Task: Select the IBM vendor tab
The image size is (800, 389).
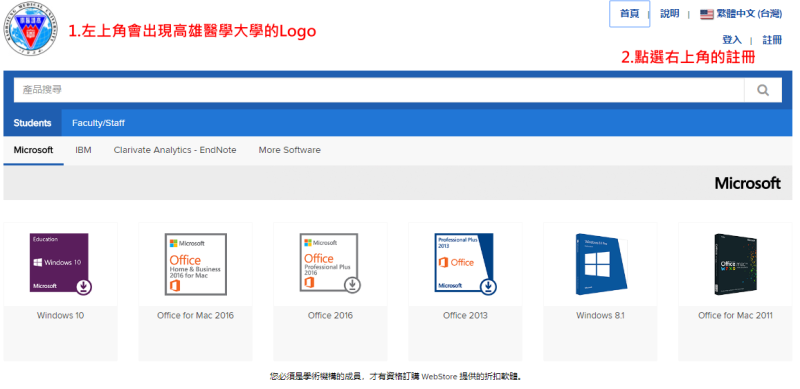Action: (x=83, y=151)
